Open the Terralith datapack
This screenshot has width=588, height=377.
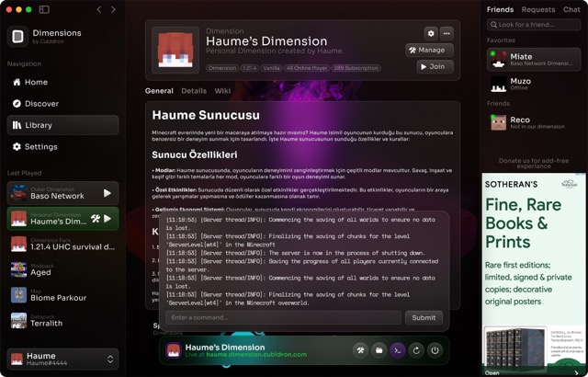click(62, 320)
